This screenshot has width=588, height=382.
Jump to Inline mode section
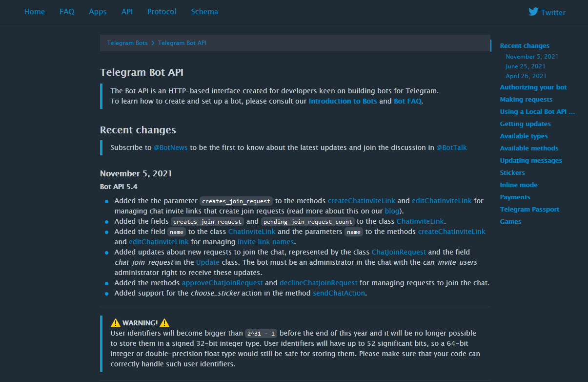click(519, 185)
